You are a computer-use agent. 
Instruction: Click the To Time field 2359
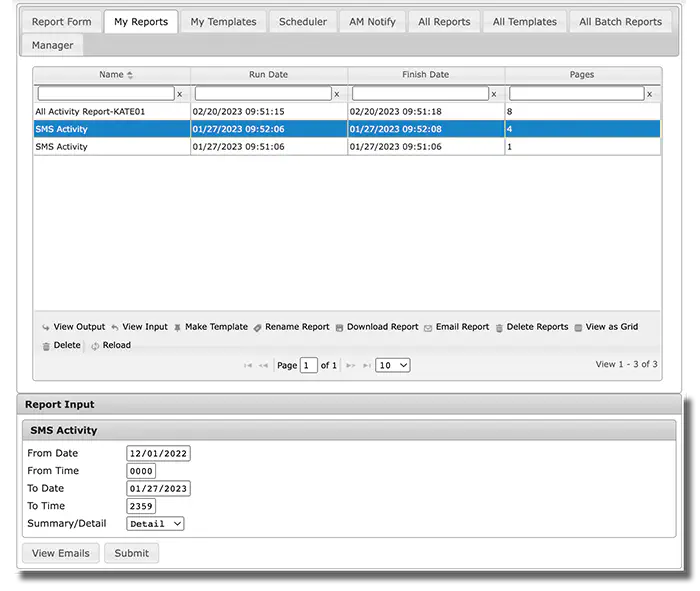click(141, 506)
